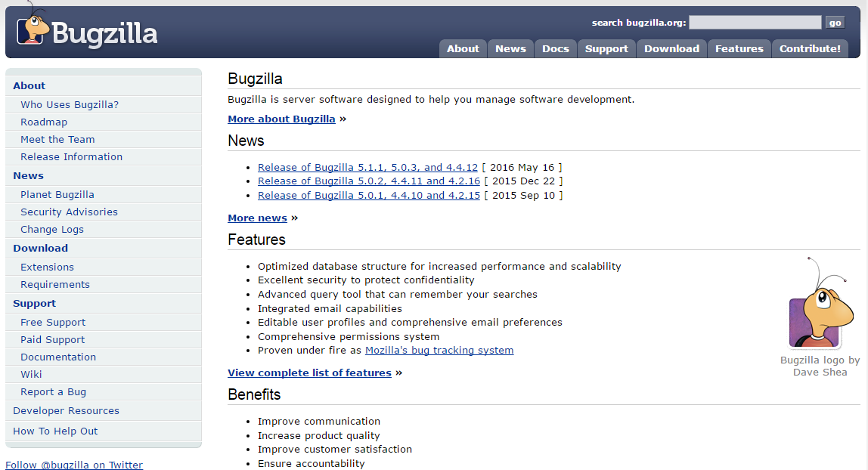
Task: Open the About tab in top navigation
Action: (463, 49)
